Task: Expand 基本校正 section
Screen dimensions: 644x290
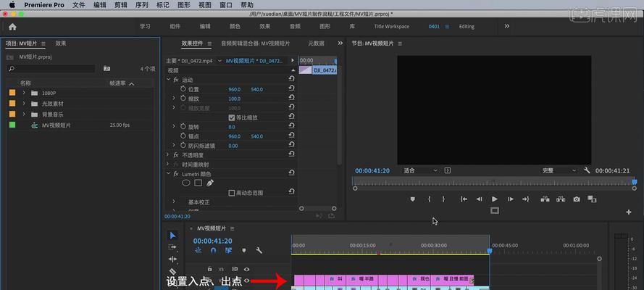Action: (x=174, y=202)
